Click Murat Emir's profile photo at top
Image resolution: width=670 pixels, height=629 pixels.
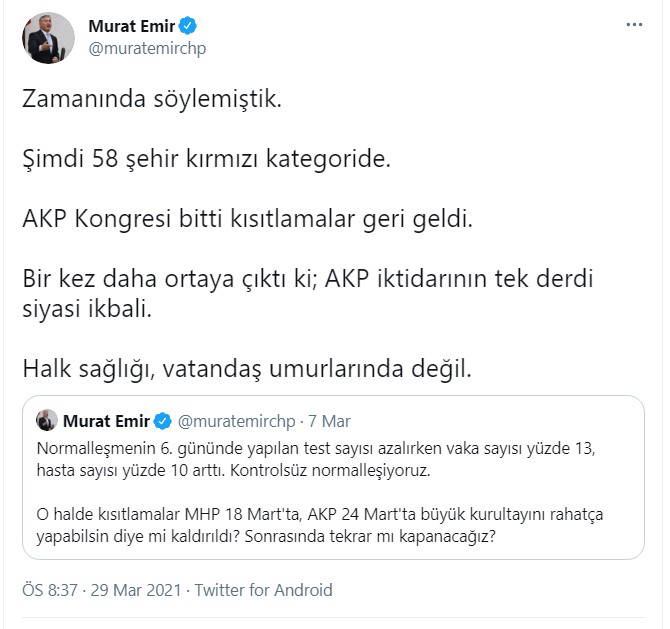tap(48, 38)
